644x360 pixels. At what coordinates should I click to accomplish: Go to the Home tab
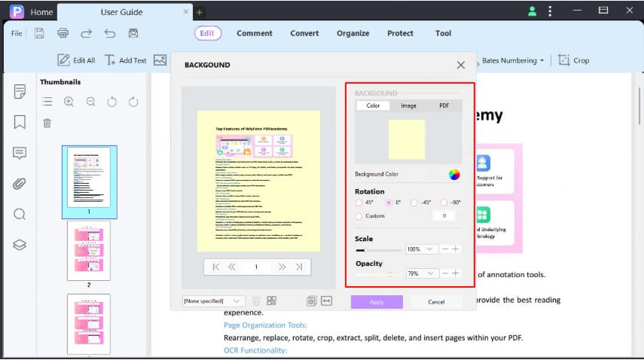(x=41, y=12)
